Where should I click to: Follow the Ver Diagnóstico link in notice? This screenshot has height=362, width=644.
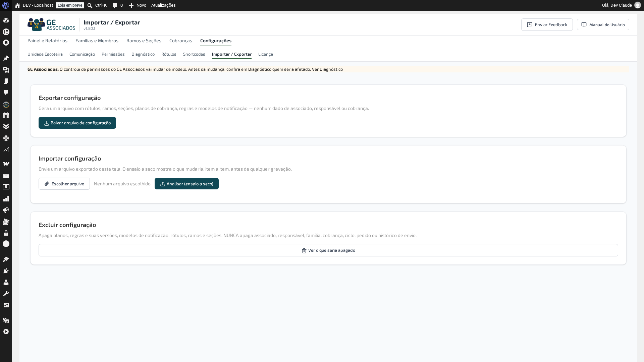pos(327,69)
